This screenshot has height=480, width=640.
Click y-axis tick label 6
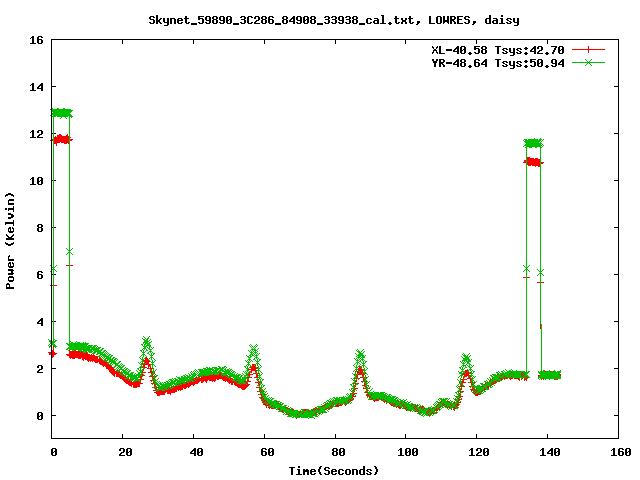pyautogui.click(x=40, y=275)
